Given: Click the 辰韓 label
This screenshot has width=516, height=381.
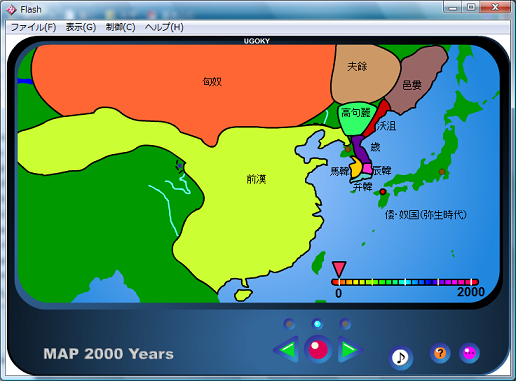Looking at the screenshot, I should pos(382,171).
